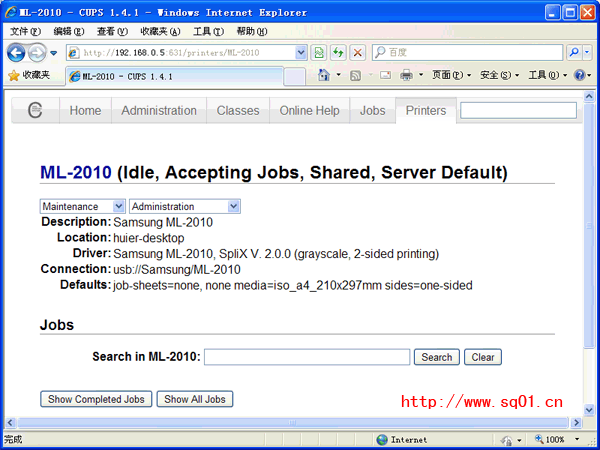
Task: Click the CUPS navigation search field
Action: coord(518,111)
